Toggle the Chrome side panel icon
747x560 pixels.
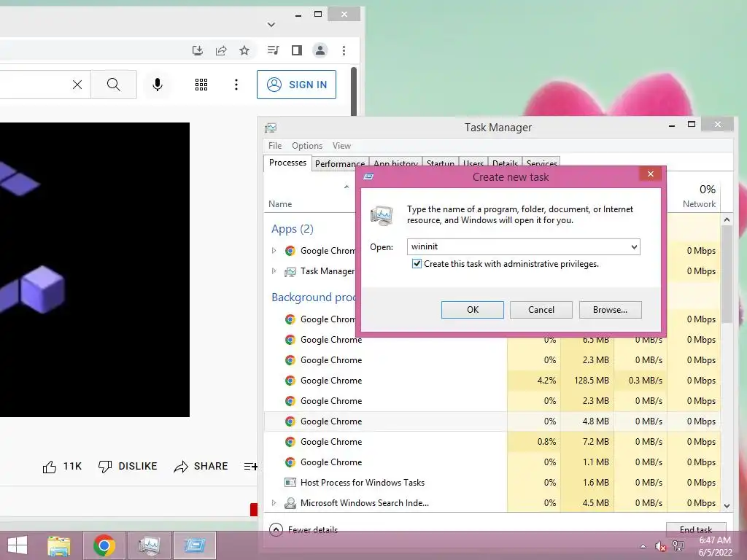point(297,50)
